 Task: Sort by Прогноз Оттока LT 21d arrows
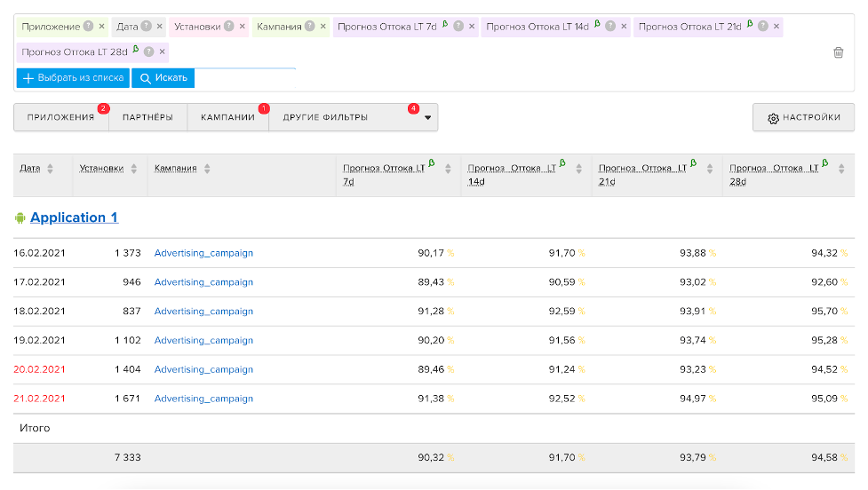(x=710, y=169)
